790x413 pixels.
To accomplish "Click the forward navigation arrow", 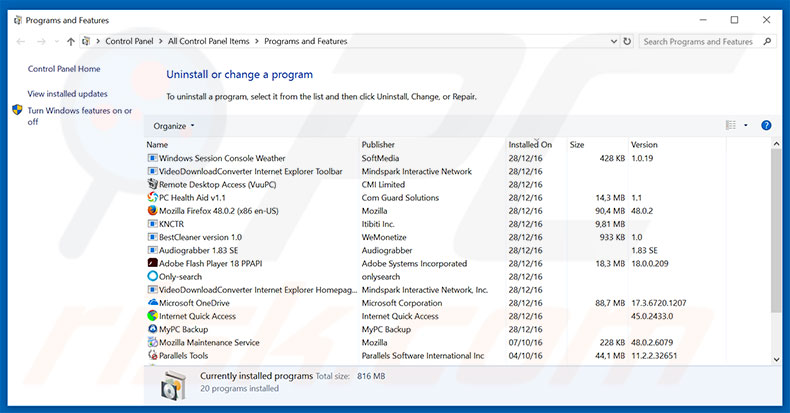I will click(41, 41).
